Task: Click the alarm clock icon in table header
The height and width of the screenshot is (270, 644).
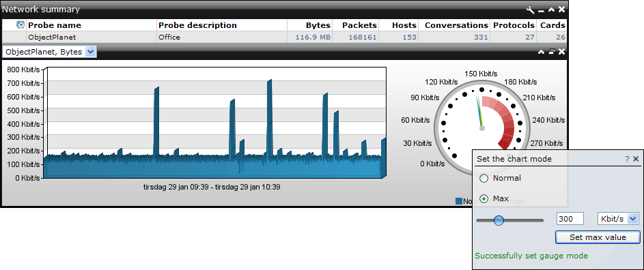Action: coord(20,25)
